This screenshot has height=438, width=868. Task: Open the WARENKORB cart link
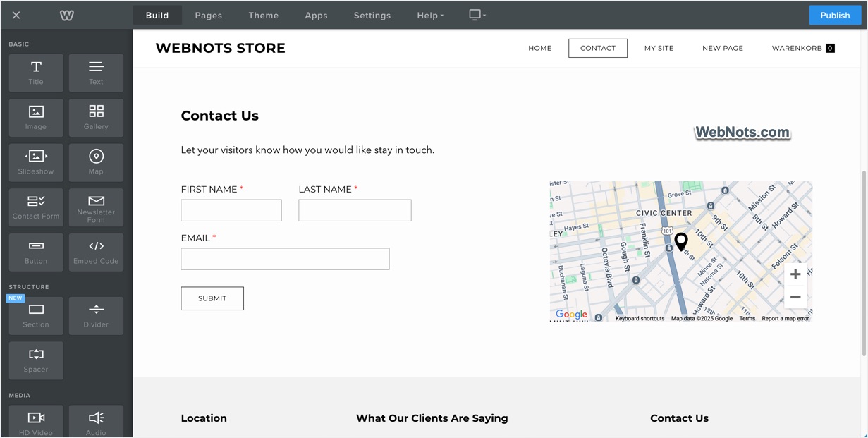tap(803, 48)
